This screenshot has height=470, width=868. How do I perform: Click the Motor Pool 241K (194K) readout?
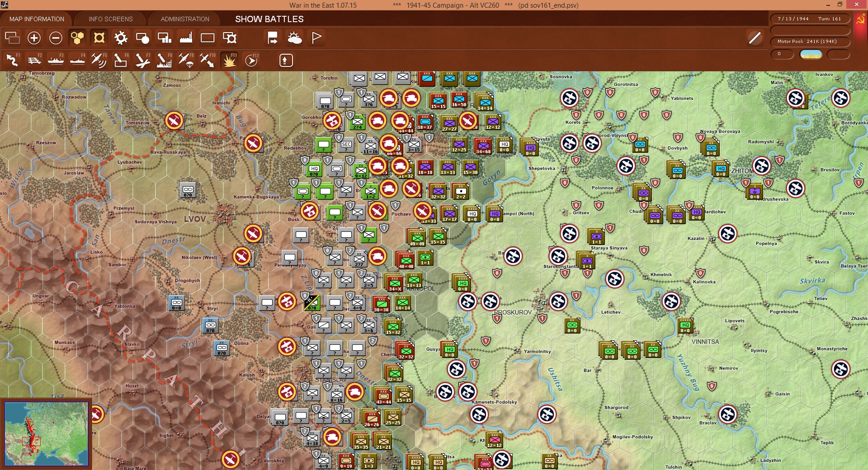(810, 42)
